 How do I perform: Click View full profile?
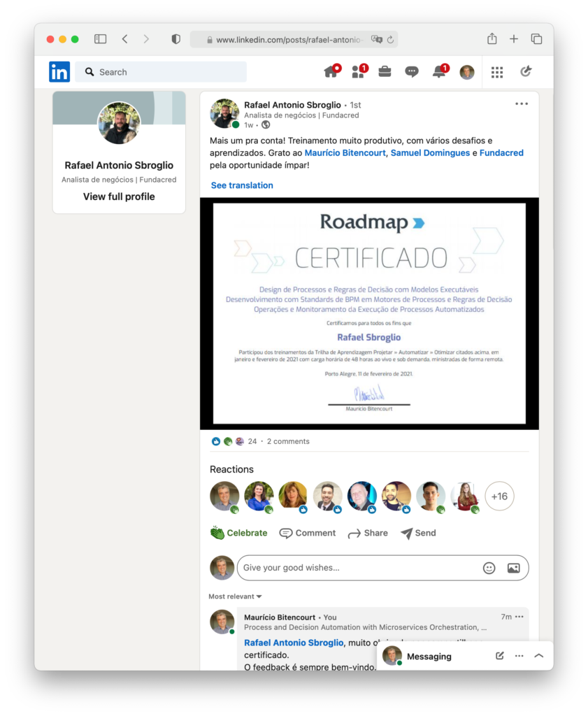119,196
